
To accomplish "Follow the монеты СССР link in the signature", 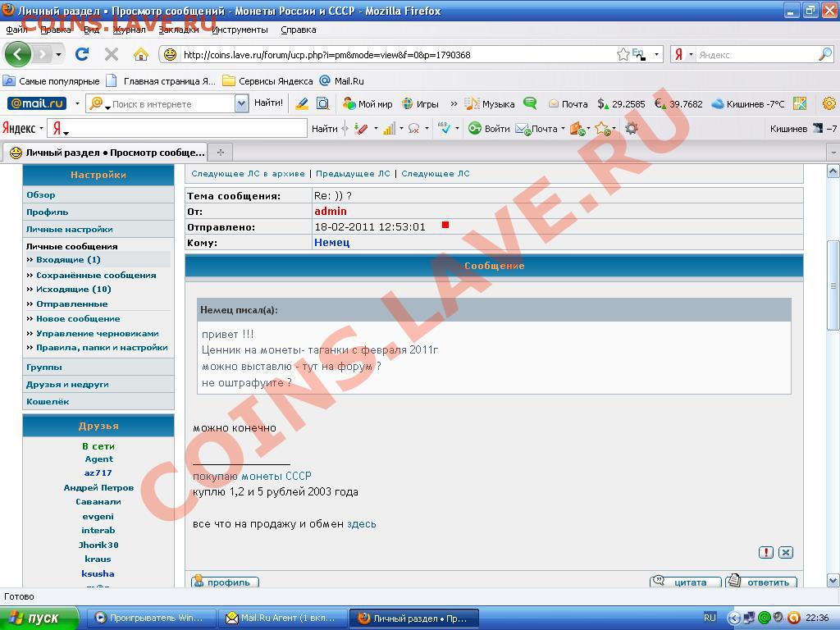I will [x=276, y=476].
